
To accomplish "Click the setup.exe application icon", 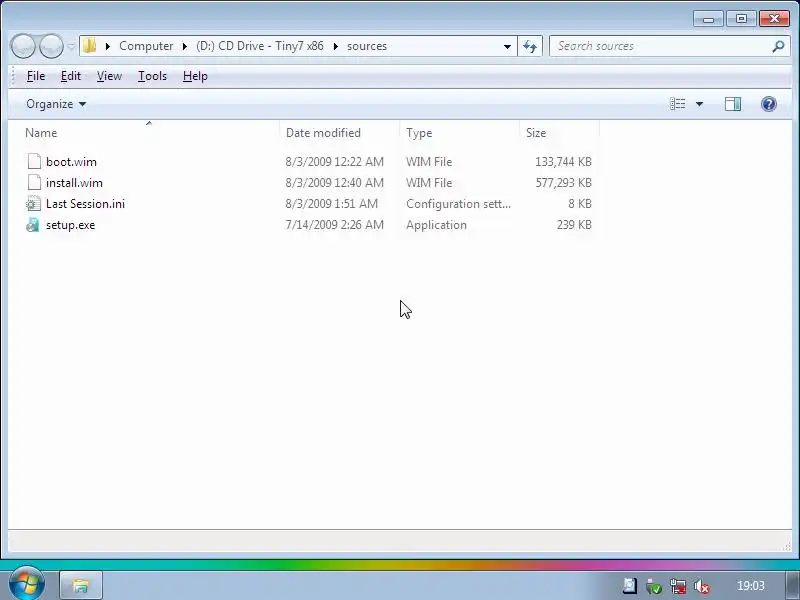I will click(x=33, y=224).
